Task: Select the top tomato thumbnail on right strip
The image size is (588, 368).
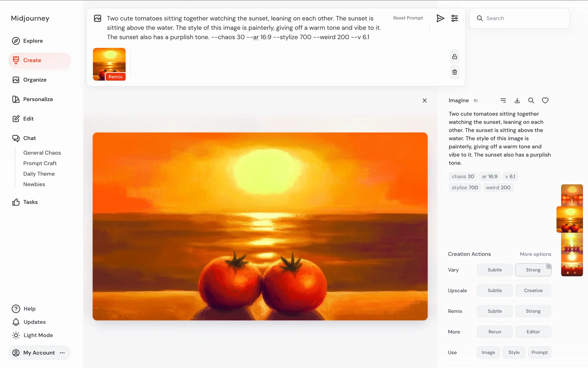Action: pyautogui.click(x=572, y=195)
